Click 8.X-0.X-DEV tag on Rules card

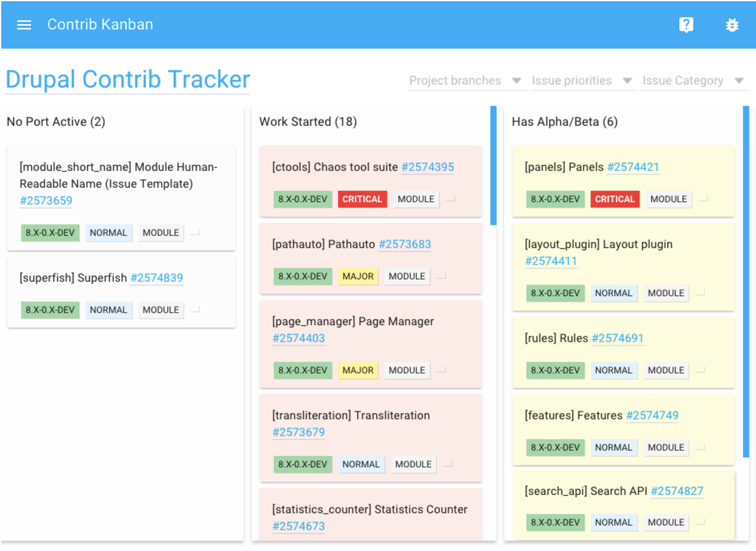click(555, 370)
